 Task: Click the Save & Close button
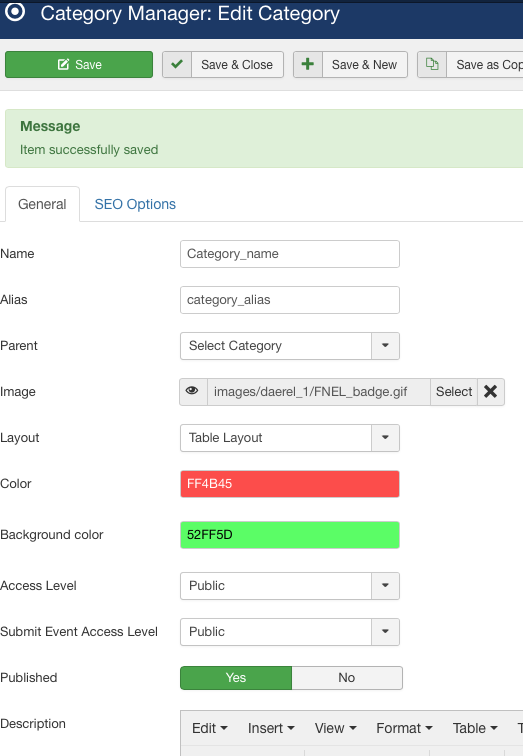tap(223, 65)
